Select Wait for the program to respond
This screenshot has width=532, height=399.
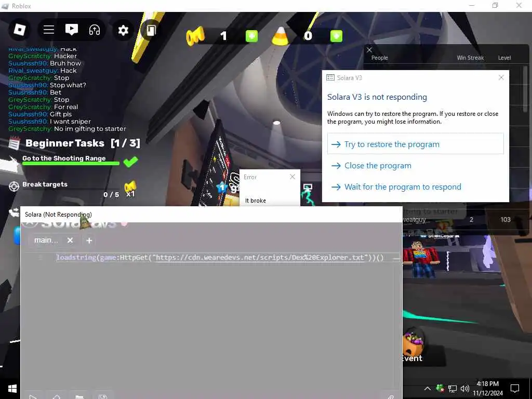coord(415,187)
